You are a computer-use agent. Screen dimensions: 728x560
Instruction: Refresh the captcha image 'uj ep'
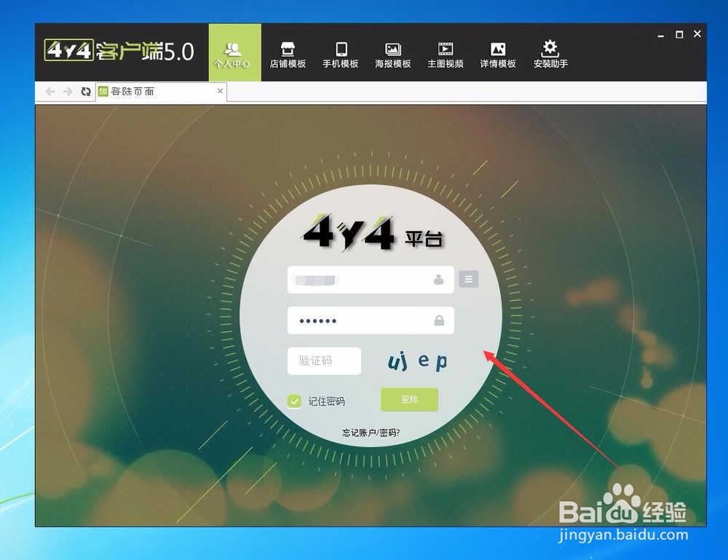point(418,360)
